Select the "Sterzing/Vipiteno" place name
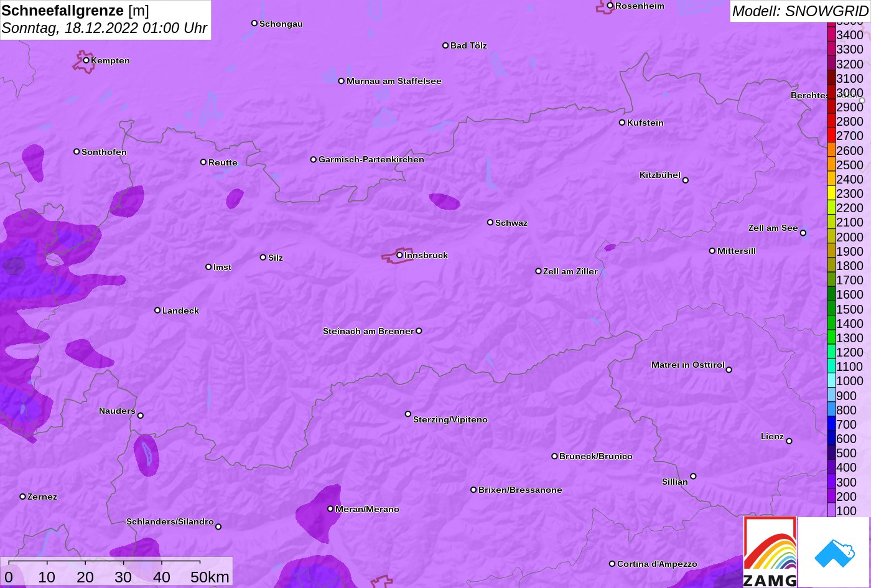Image resolution: width=871 pixels, height=588 pixels. click(450, 419)
